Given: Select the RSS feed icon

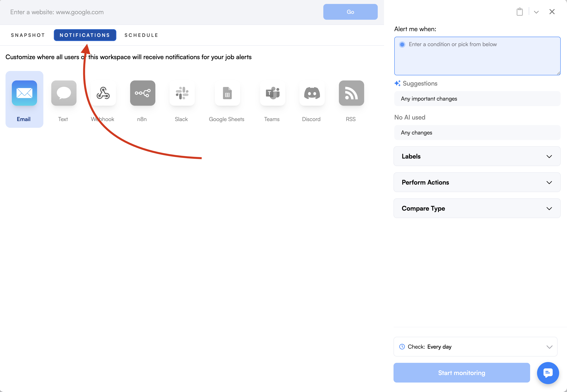Looking at the screenshot, I should coord(351,93).
